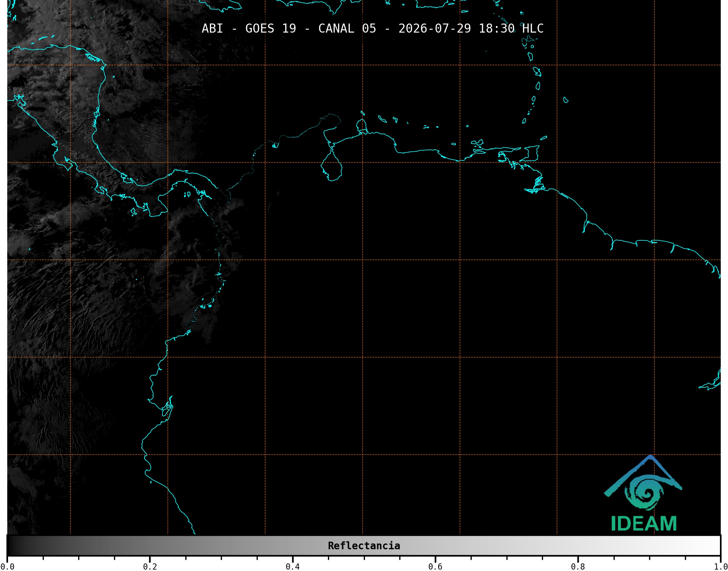This screenshot has width=728, height=571.
Task: Click the colorbar tick label '0.6'
Action: pos(435,567)
